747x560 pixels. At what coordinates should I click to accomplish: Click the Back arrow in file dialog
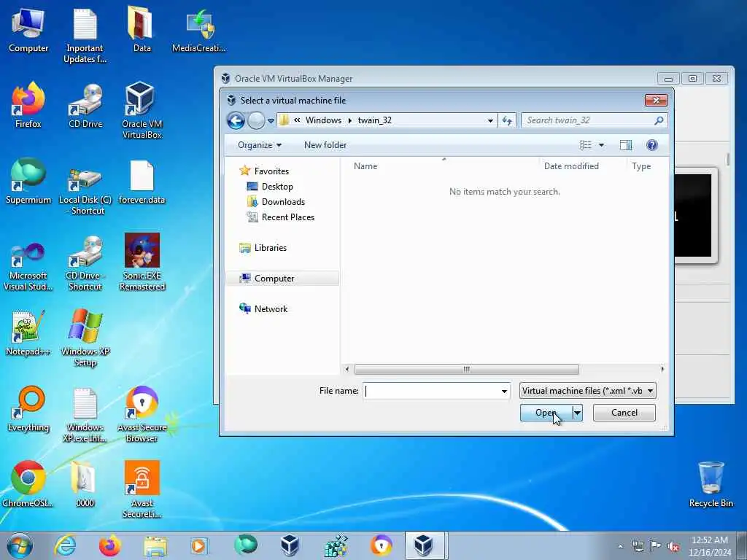236,120
